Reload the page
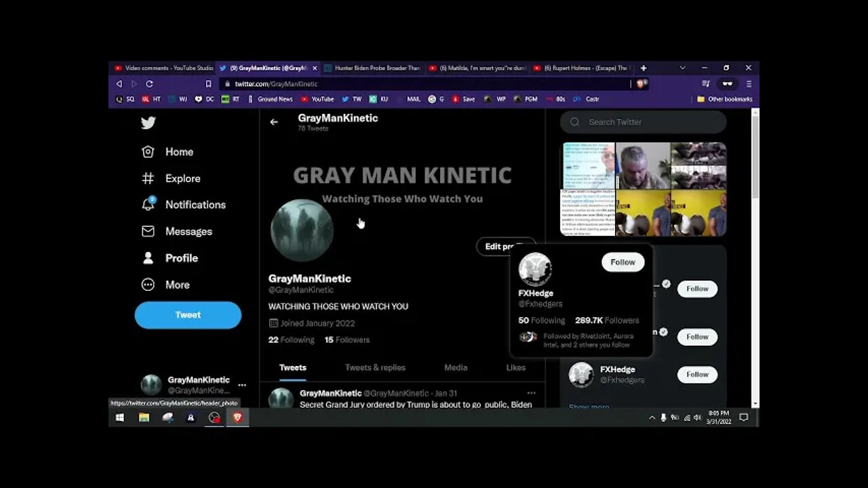This screenshot has height=488, width=868. [149, 84]
